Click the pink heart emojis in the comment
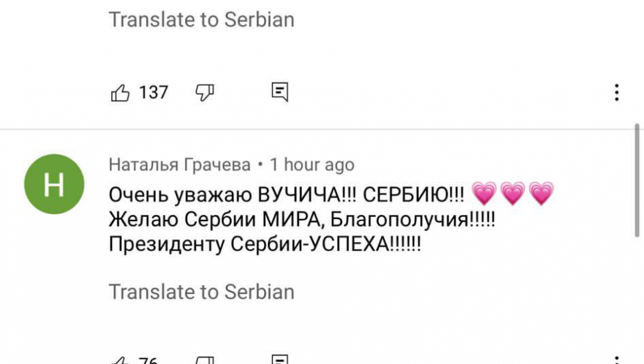Image resolution: width=644 pixels, height=364 pixels. [512, 194]
